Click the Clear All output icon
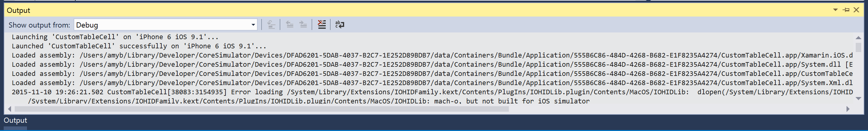 pos(322,24)
